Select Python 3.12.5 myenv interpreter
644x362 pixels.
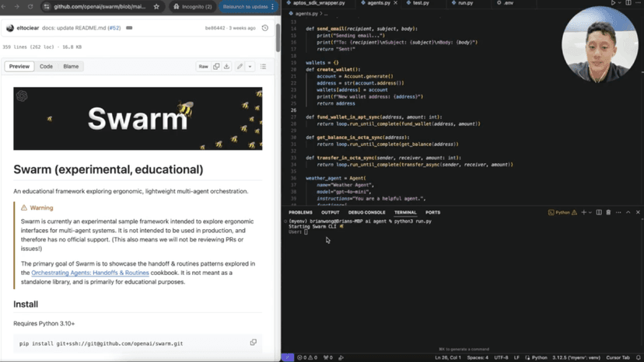576,358
